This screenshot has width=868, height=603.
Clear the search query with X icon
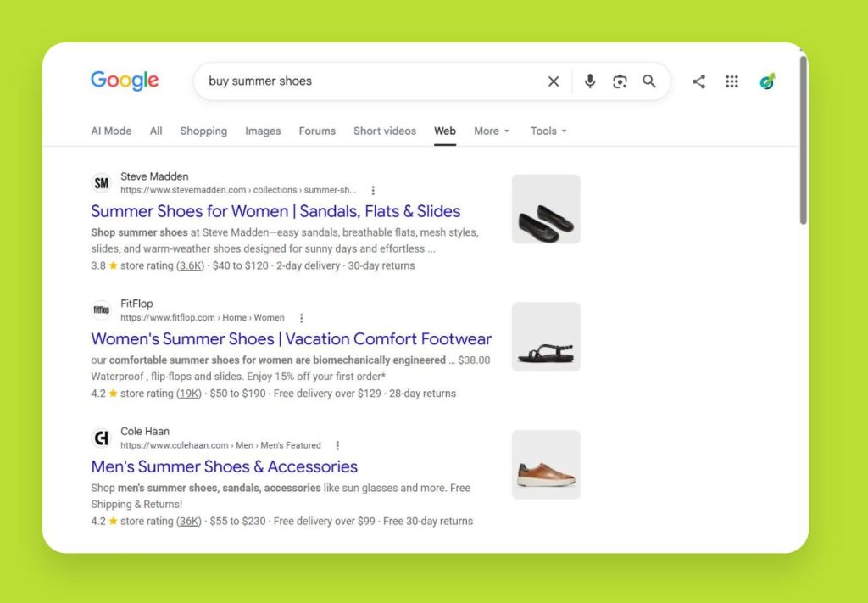click(x=553, y=81)
